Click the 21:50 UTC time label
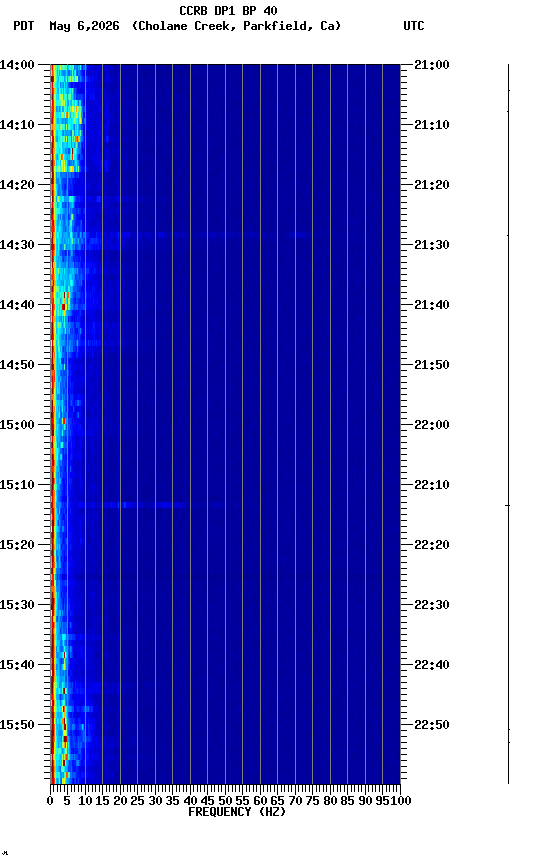 point(432,365)
